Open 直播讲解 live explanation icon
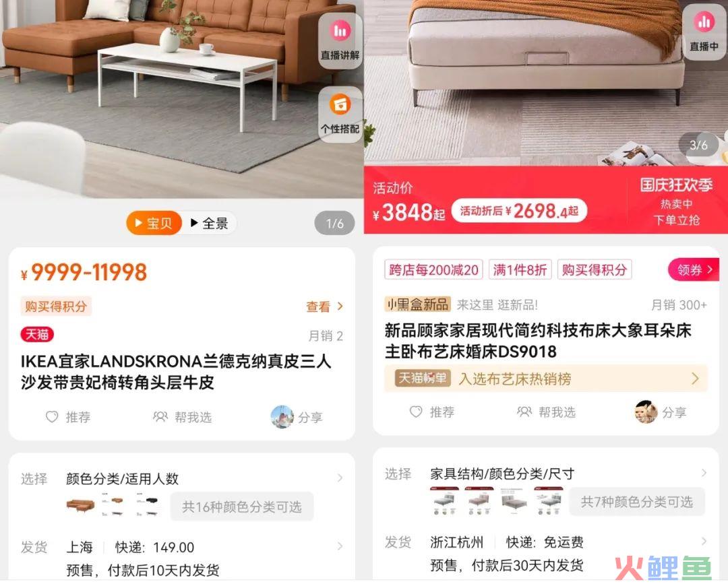728x584 pixels. click(x=340, y=41)
